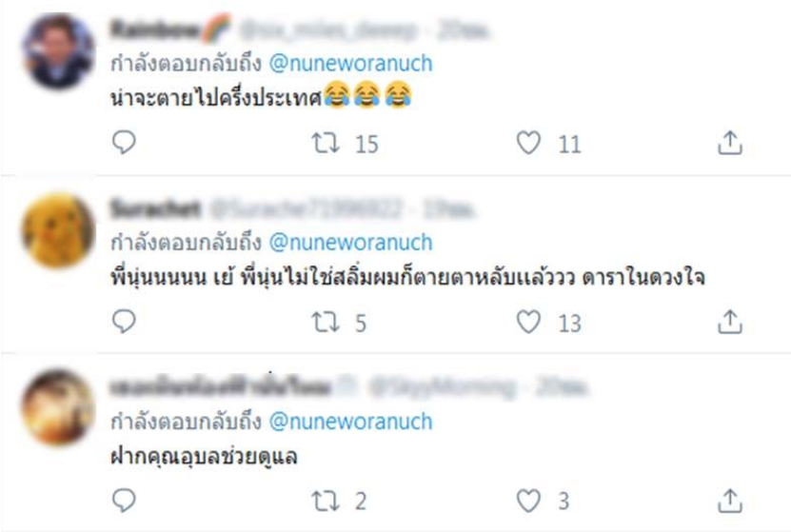The height and width of the screenshot is (532, 791).
Task: Reply to the tweet with 13 likes
Action: (124, 322)
